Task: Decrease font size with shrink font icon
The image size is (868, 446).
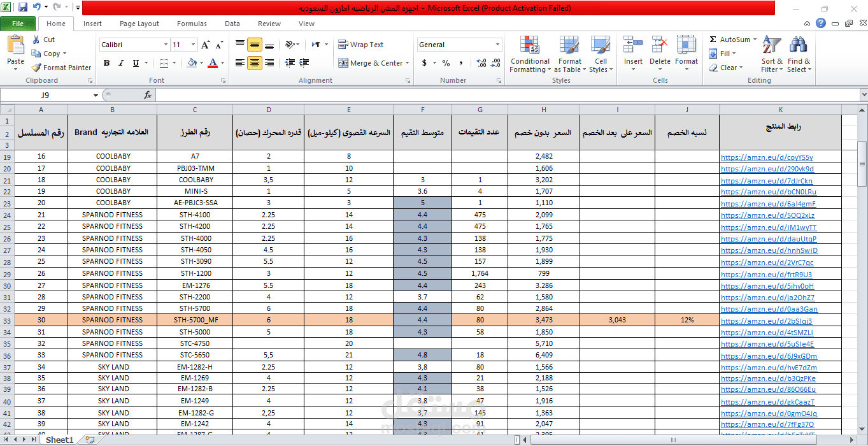Action: (219, 45)
